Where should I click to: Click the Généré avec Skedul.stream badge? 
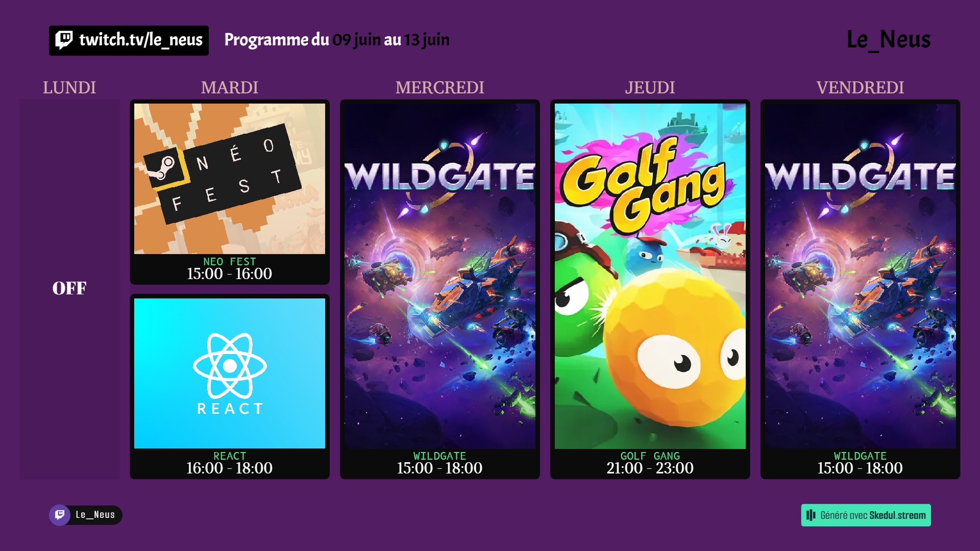tap(866, 515)
